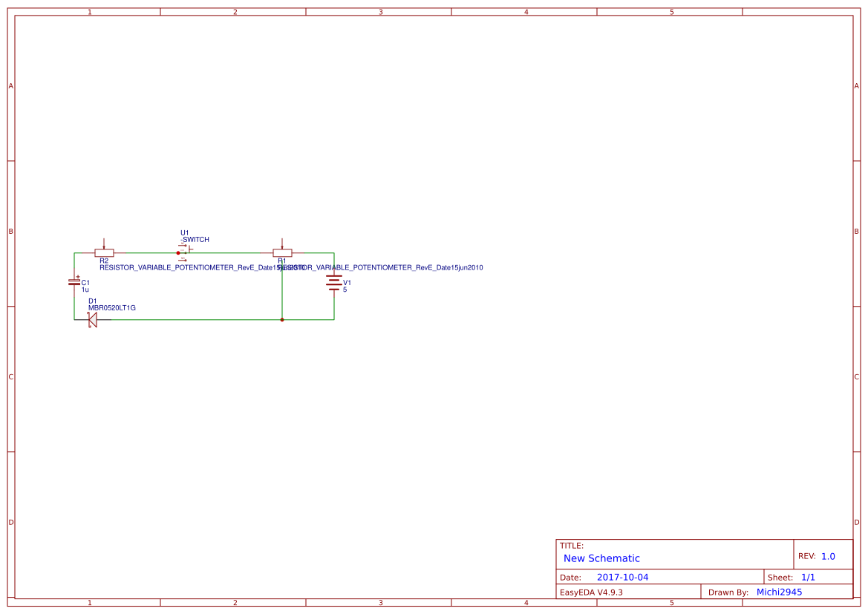Image resolution: width=868 pixels, height=614 pixels.
Task: Select the Schottky diode symbol D1
Action: 92,319
